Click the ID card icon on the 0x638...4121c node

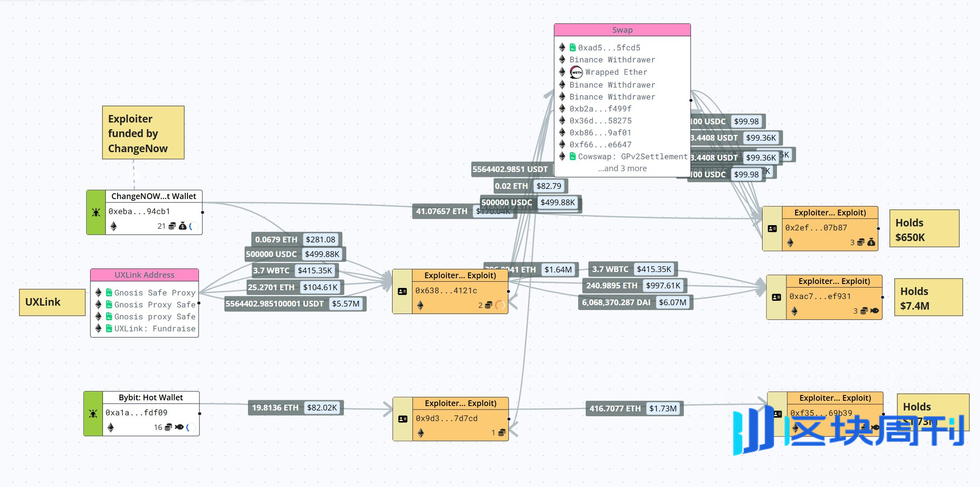(x=402, y=291)
